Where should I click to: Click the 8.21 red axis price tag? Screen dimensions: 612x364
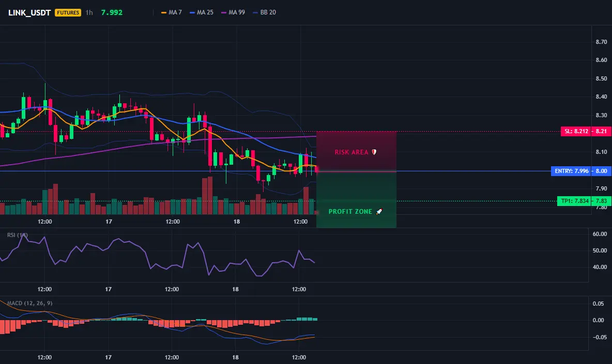click(x=602, y=131)
